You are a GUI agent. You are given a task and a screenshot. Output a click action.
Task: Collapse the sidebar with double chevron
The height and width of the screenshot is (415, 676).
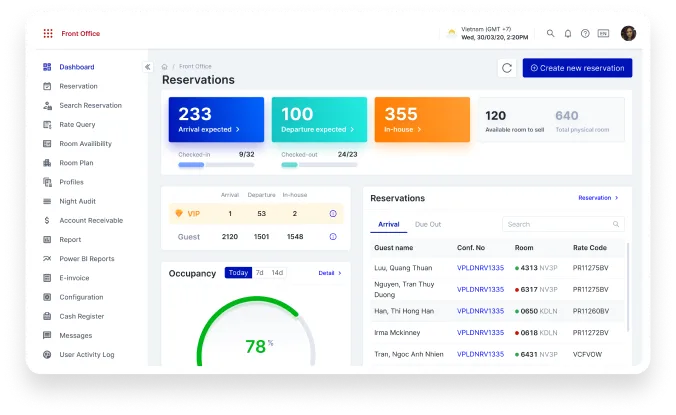point(147,67)
